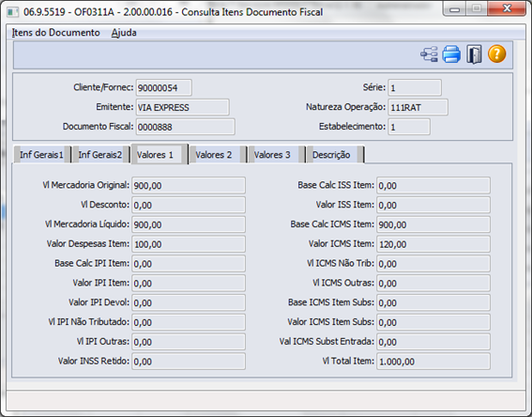Click the Valor IPI Devol field
Screen dimensions: 532x417
pyautogui.click(x=189, y=302)
